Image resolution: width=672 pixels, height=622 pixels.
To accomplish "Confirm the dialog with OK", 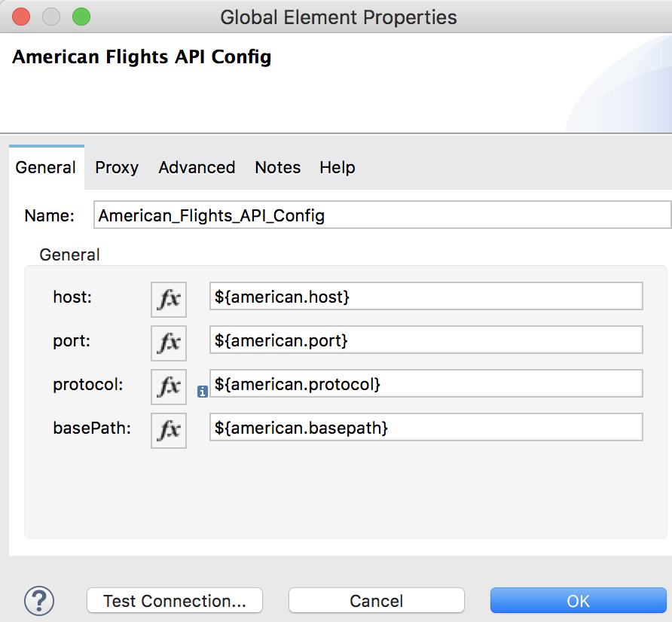I will click(x=578, y=601).
